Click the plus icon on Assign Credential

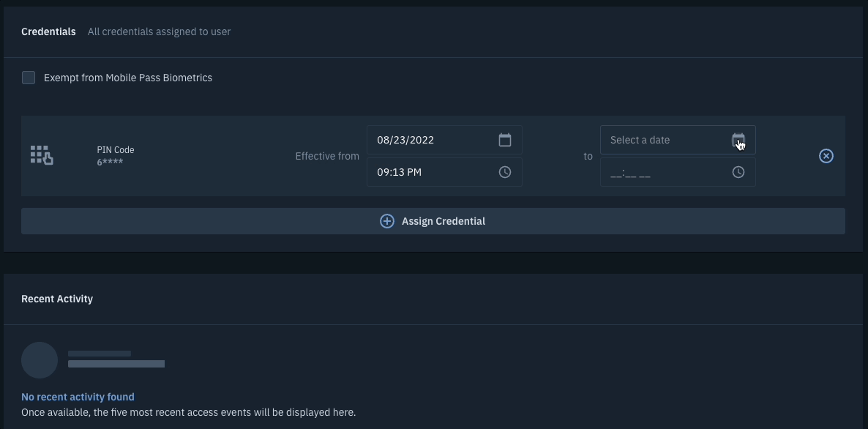tap(387, 220)
